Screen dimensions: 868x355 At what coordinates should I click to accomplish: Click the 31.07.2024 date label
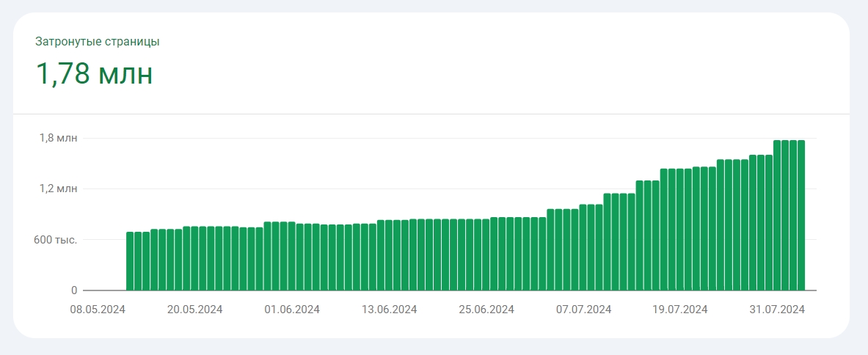tap(778, 310)
